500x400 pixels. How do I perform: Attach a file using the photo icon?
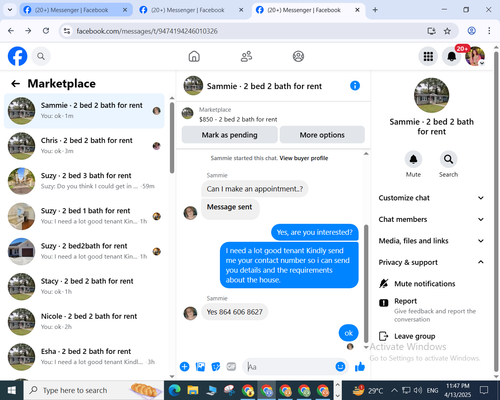coord(200,367)
